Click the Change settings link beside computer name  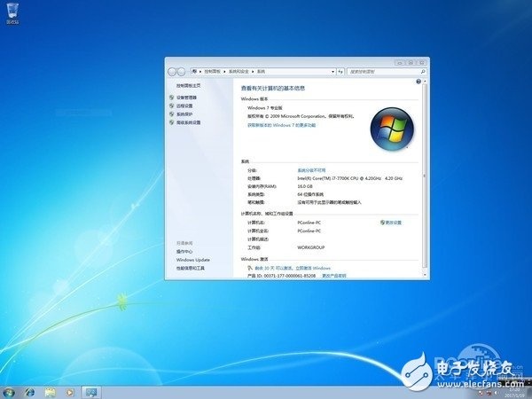(x=391, y=223)
